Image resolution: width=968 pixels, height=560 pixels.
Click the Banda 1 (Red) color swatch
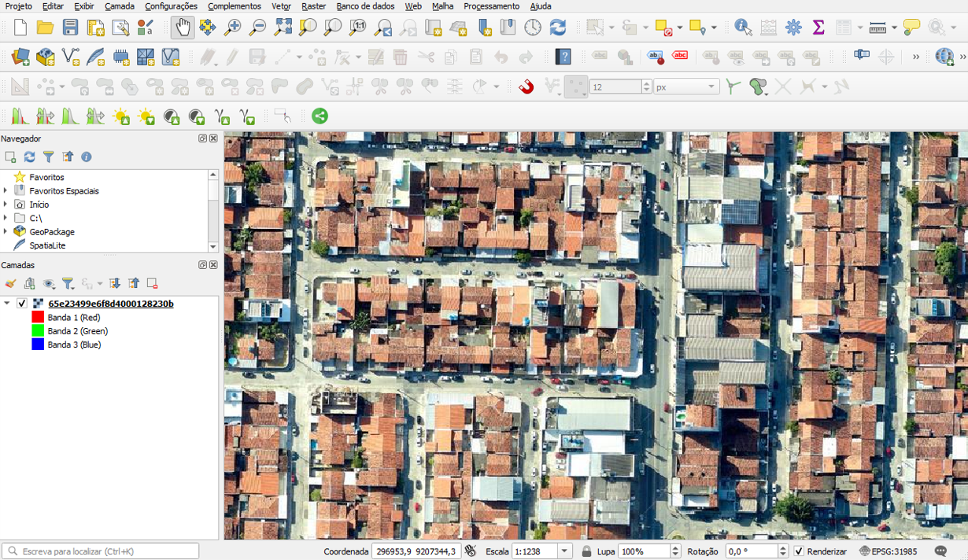(x=37, y=318)
